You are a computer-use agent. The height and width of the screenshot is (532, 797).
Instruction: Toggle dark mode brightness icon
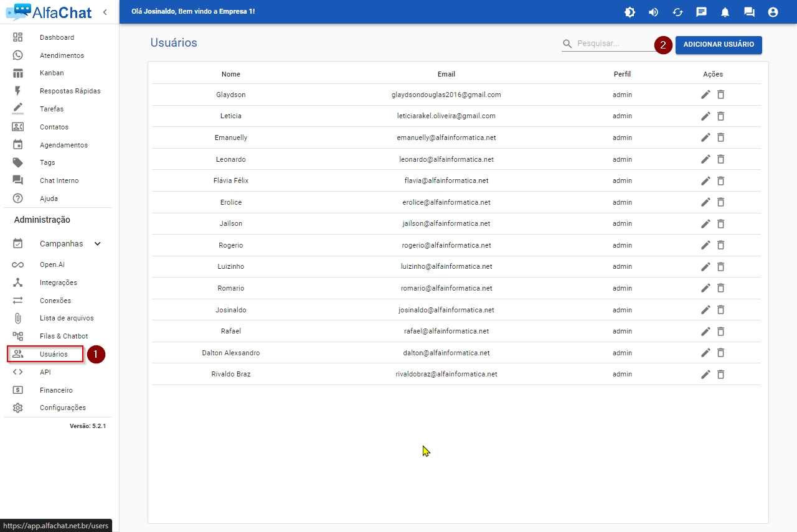click(x=630, y=12)
